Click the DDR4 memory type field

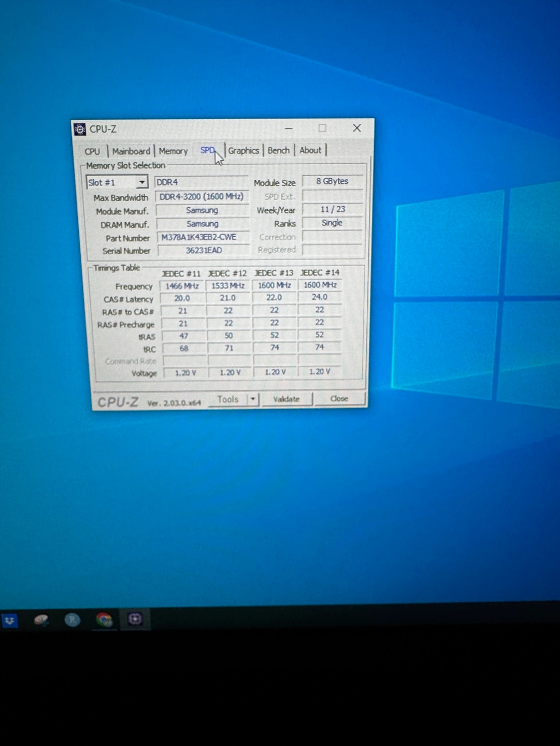coord(201,182)
